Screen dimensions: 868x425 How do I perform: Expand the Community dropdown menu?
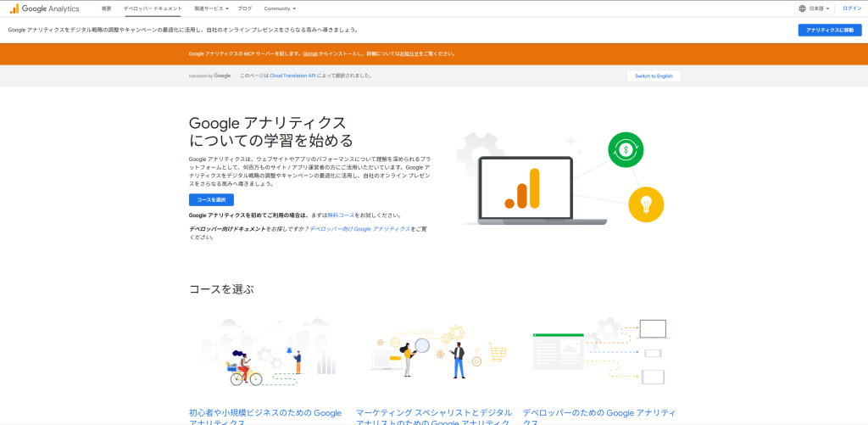click(280, 8)
